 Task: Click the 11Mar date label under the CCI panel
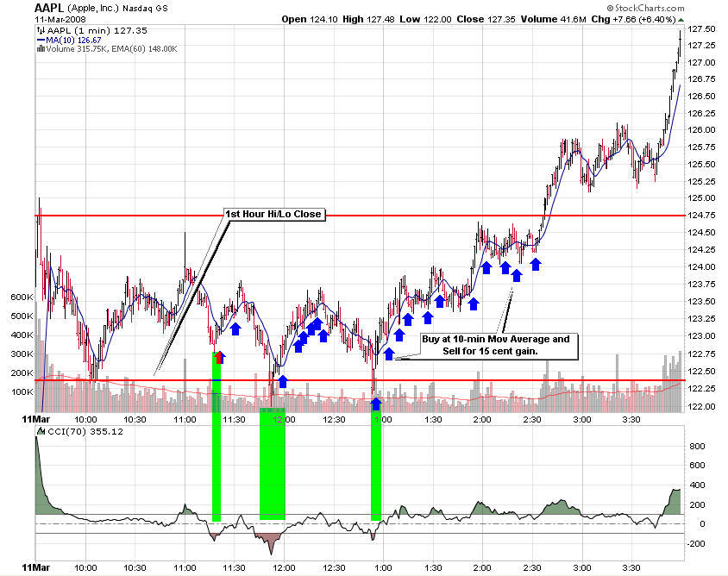coord(35,567)
